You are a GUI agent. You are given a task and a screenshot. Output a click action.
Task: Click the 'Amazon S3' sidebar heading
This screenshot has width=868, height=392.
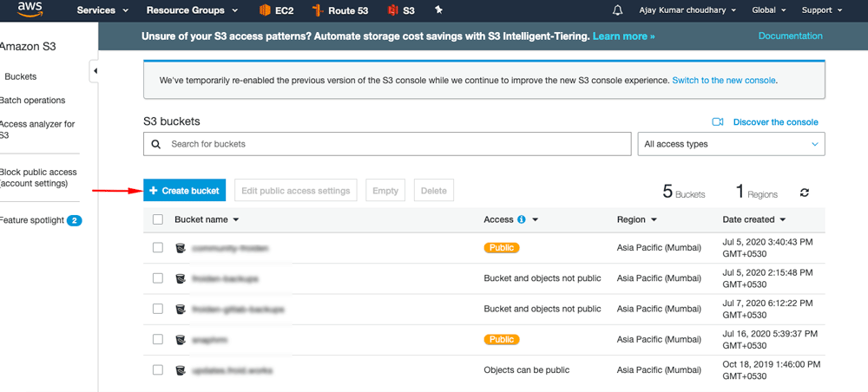coord(27,47)
